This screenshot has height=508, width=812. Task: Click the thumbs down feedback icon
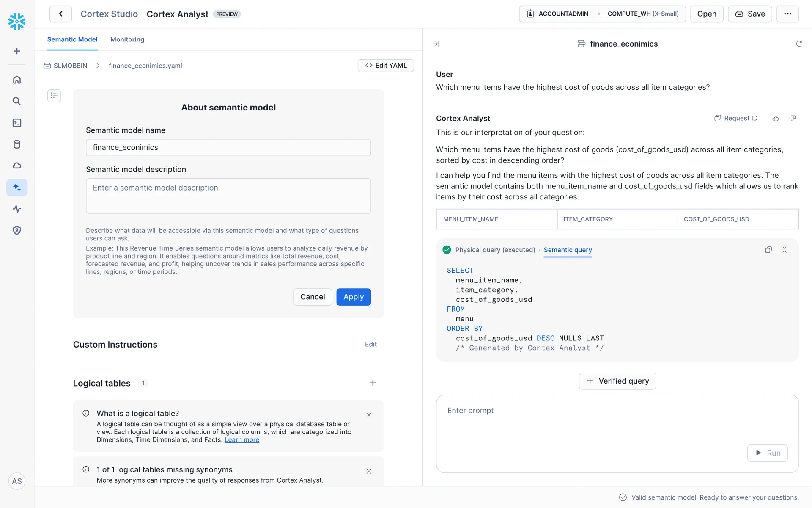point(793,119)
